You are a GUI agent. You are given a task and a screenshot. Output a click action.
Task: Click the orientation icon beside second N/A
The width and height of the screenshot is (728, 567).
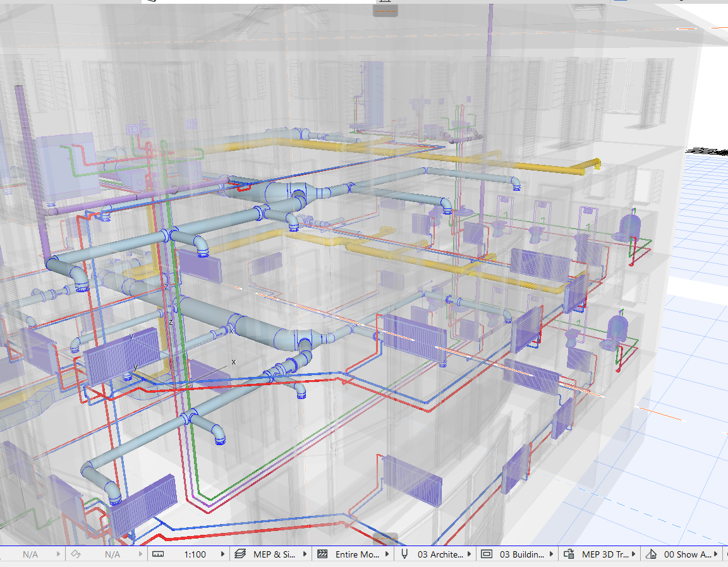click(76, 554)
